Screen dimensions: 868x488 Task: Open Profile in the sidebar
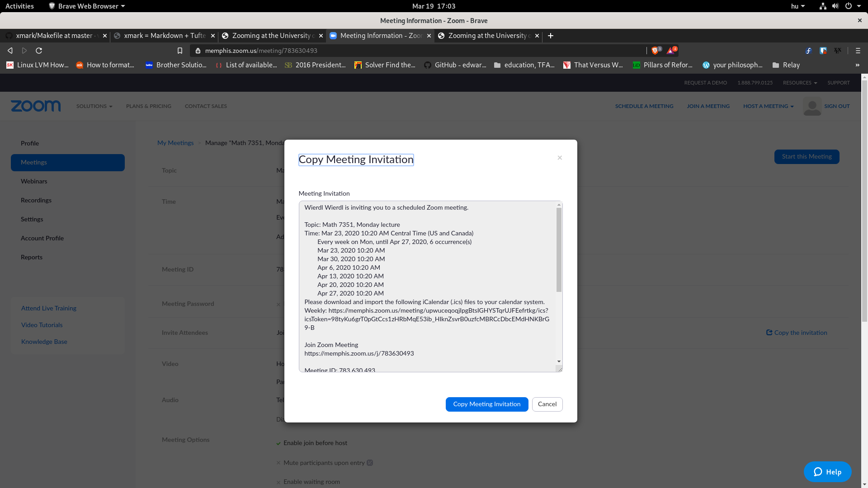pos(29,143)
